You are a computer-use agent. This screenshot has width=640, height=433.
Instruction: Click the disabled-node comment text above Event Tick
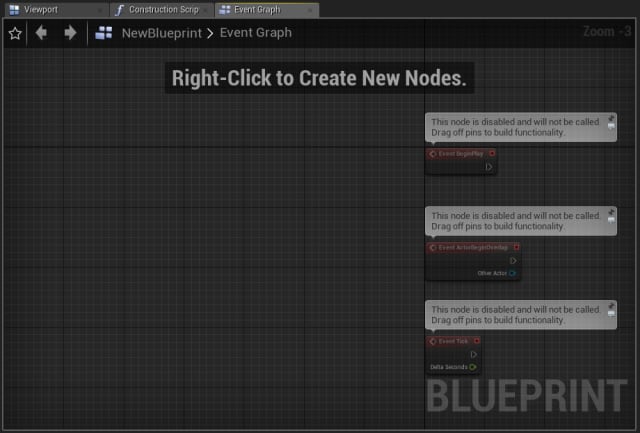click(x=515, y=315)
